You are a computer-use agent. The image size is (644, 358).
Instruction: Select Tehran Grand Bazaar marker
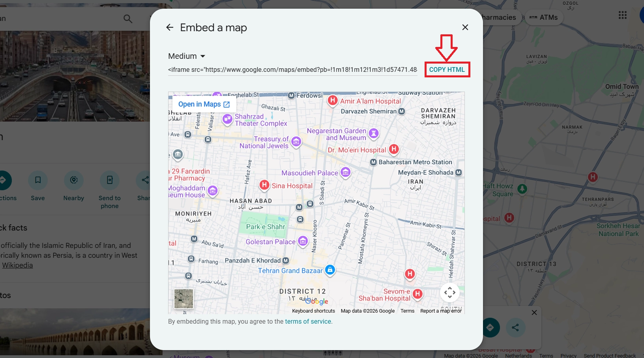point(330,270)
